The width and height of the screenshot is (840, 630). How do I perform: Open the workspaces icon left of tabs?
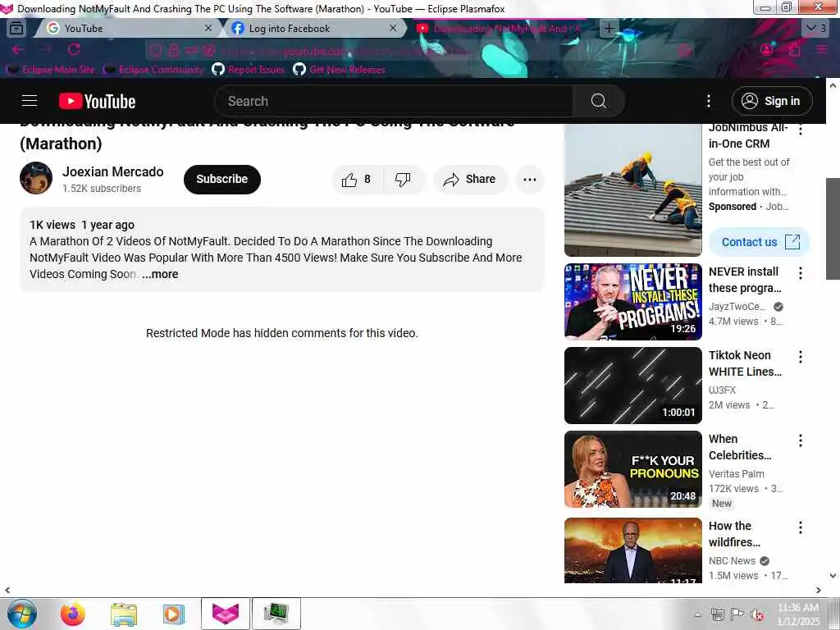[x=16, y=29]
